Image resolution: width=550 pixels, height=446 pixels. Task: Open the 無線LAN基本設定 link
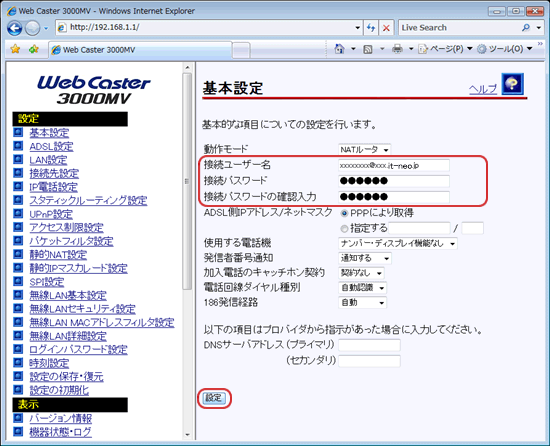click(68, 295)
